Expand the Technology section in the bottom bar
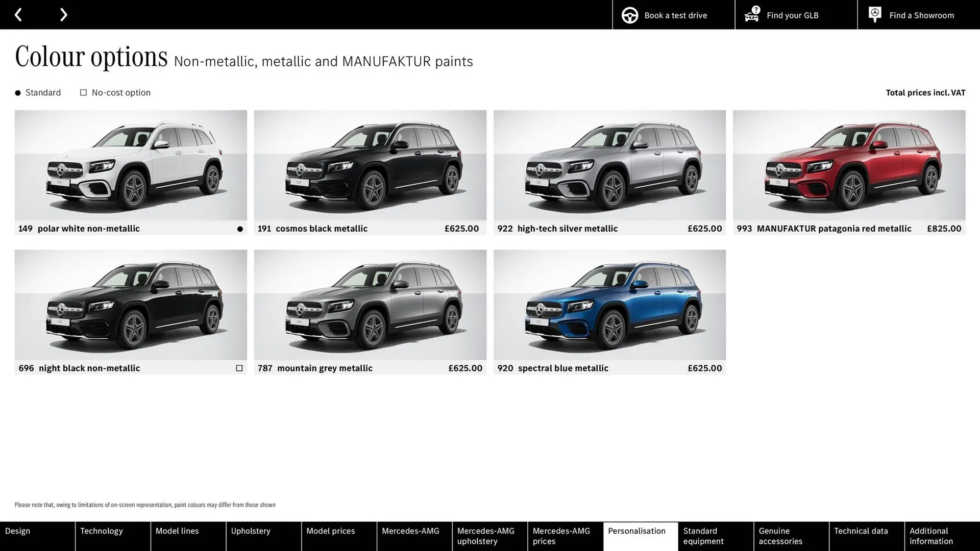Image resolution: width=980 pixels, height=551 pixels. tap(101, 531)
